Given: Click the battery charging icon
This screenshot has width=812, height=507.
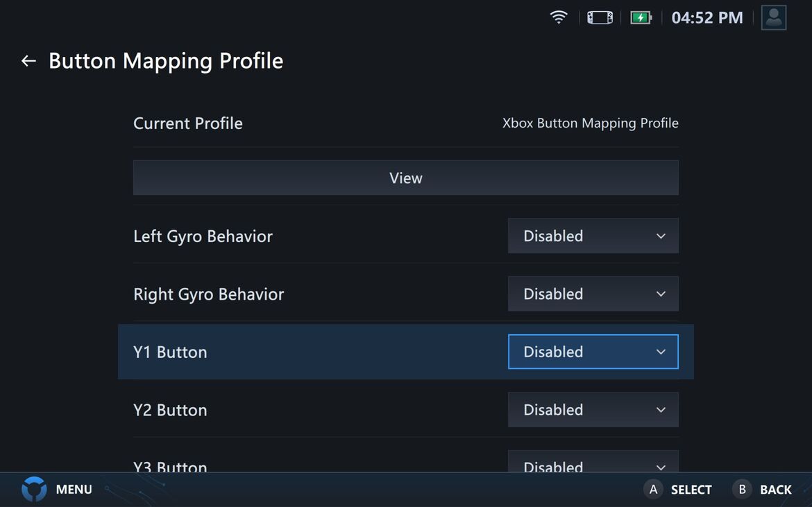Looking at the screenshot, I should click(x=640, y=17).
